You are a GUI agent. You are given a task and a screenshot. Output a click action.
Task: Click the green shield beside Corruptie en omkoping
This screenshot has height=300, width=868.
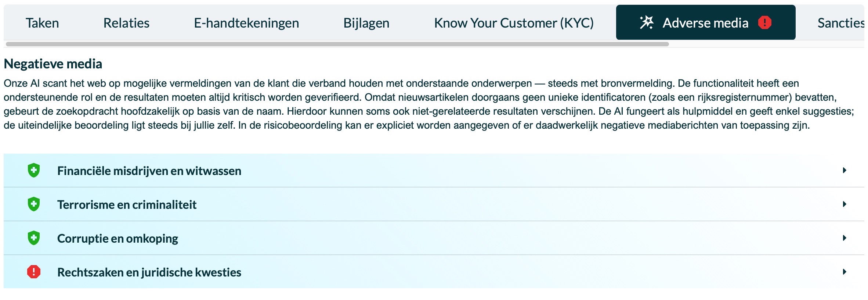point(34,238)
